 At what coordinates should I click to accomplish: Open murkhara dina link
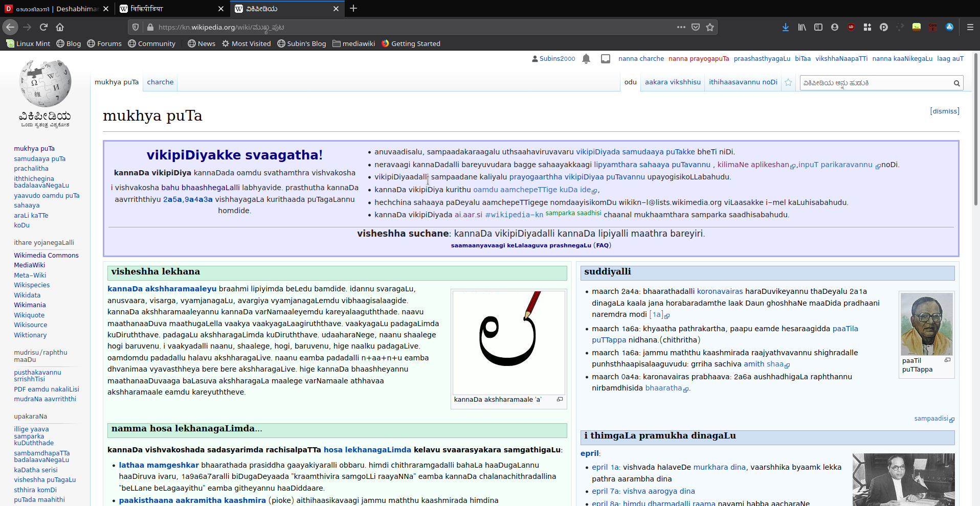pyautogui.click(x=719, y=467)
